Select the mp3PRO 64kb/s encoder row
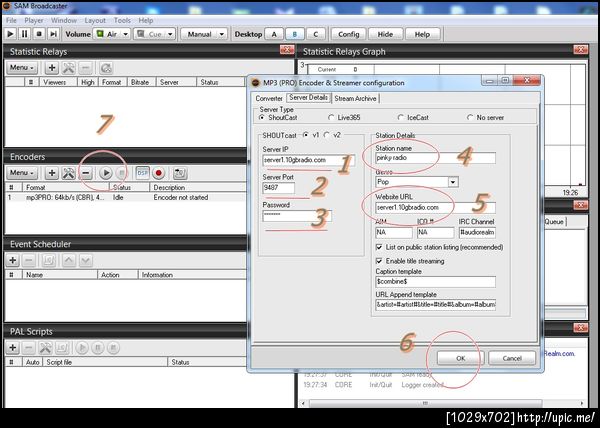Viewport: 600px width, 428px height. [126, 197]
